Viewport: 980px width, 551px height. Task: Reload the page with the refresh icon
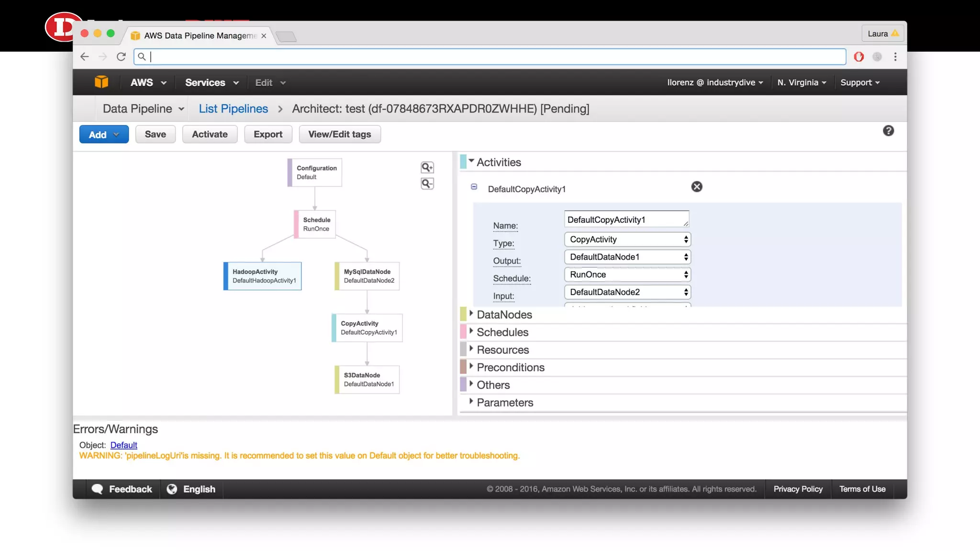click(121, 57)
